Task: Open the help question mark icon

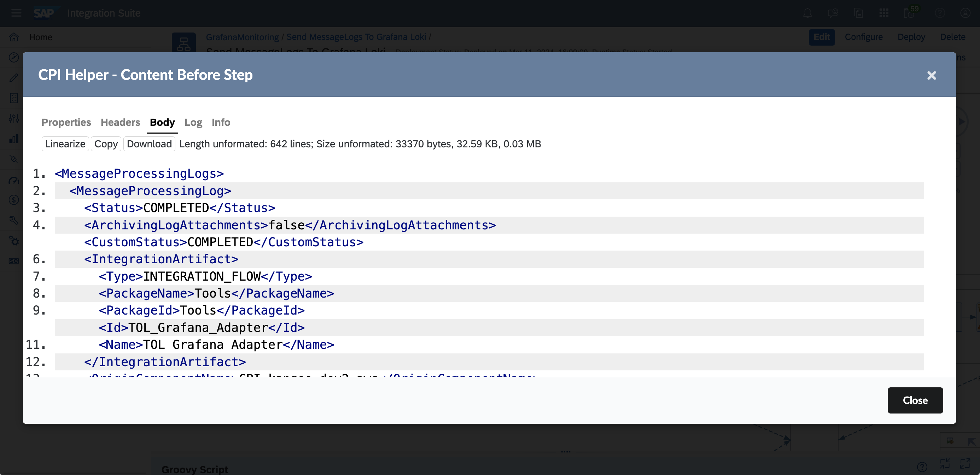Action: pos(940,13)
